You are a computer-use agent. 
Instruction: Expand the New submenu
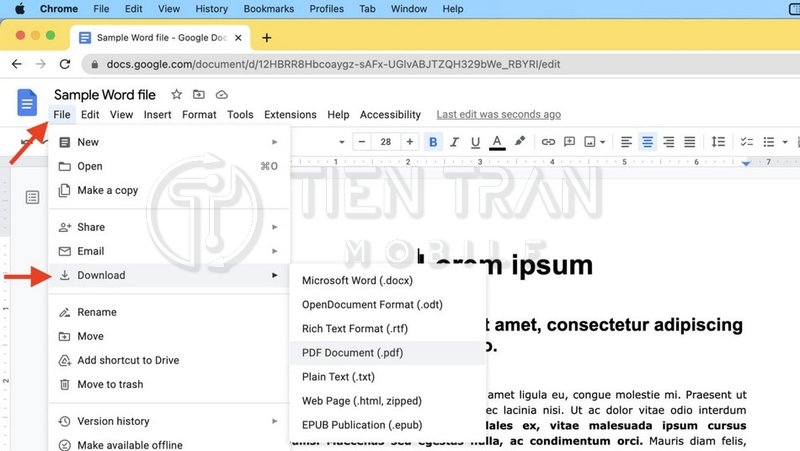tap(169, 142)
